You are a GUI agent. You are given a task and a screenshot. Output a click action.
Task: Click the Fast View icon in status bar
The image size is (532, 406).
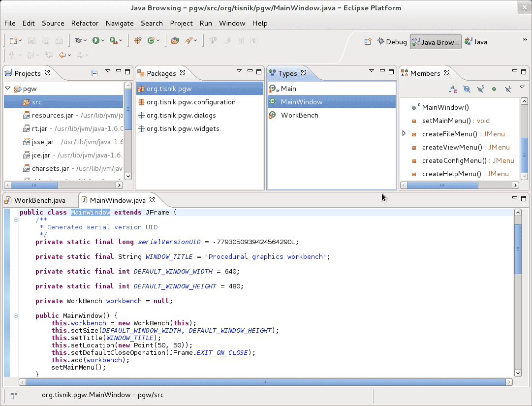[x=14, y=396]
